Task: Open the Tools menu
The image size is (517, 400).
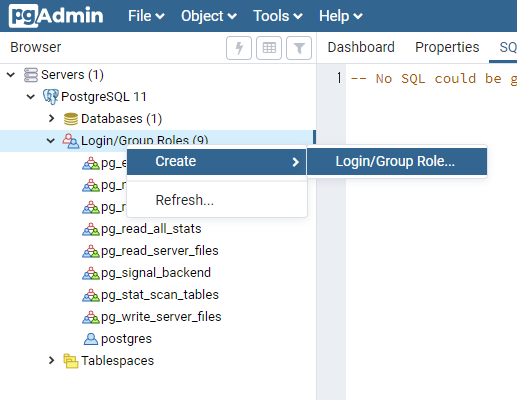Action: [278, 16]
